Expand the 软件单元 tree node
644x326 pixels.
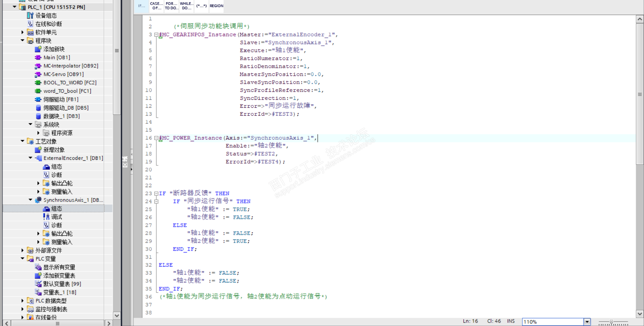click(23, 32)
